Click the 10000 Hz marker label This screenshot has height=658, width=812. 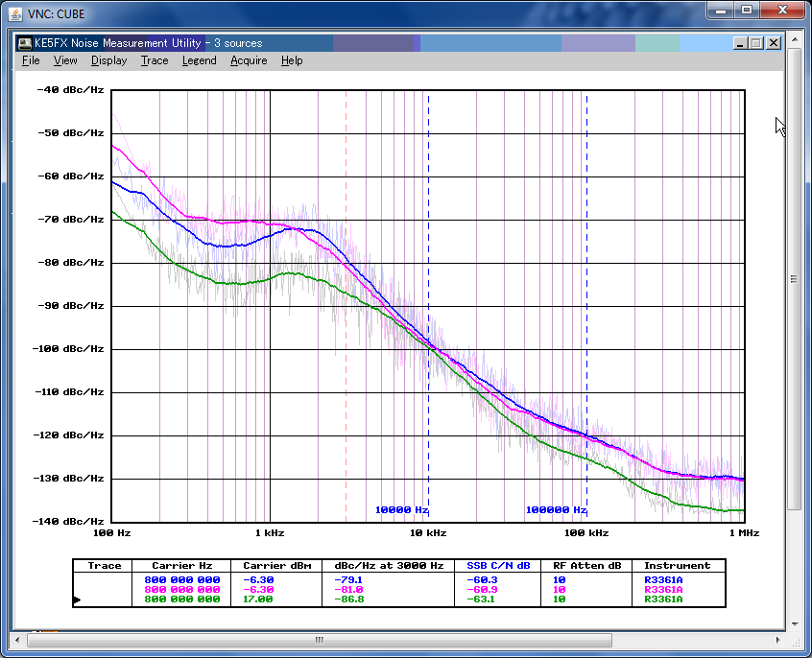(x=400, y=510)
